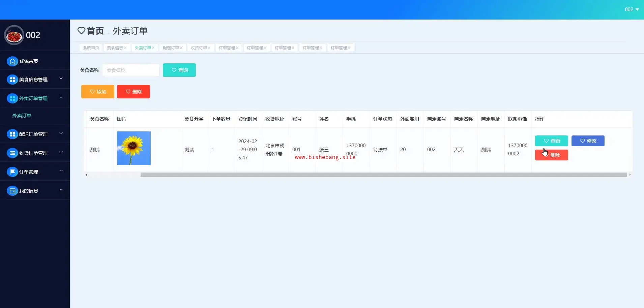Viewport: 644px width, 308px height.
Task: Click the 我的信息 card icon
Action: coord(12,191)
